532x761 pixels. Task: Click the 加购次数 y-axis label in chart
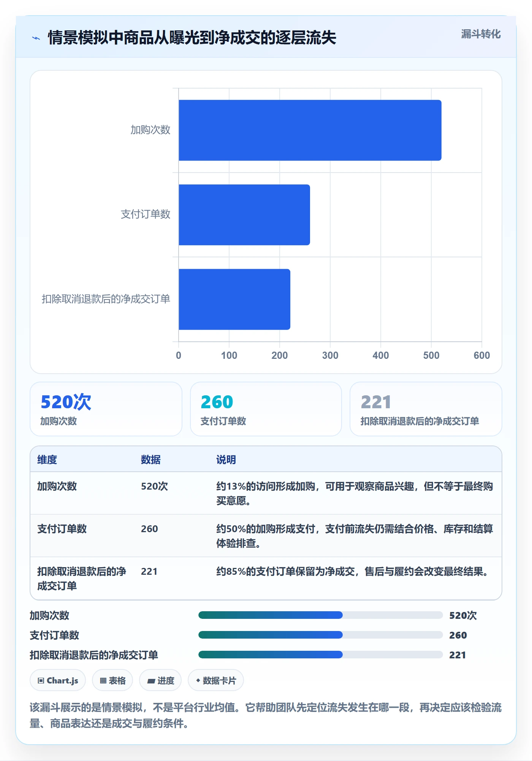point(150,130)
